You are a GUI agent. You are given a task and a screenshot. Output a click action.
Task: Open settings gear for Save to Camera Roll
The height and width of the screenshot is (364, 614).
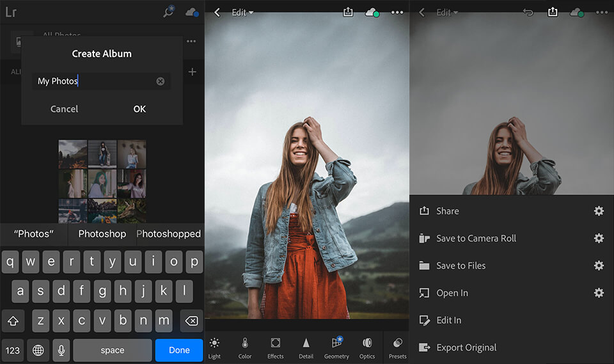pos(599,238)
